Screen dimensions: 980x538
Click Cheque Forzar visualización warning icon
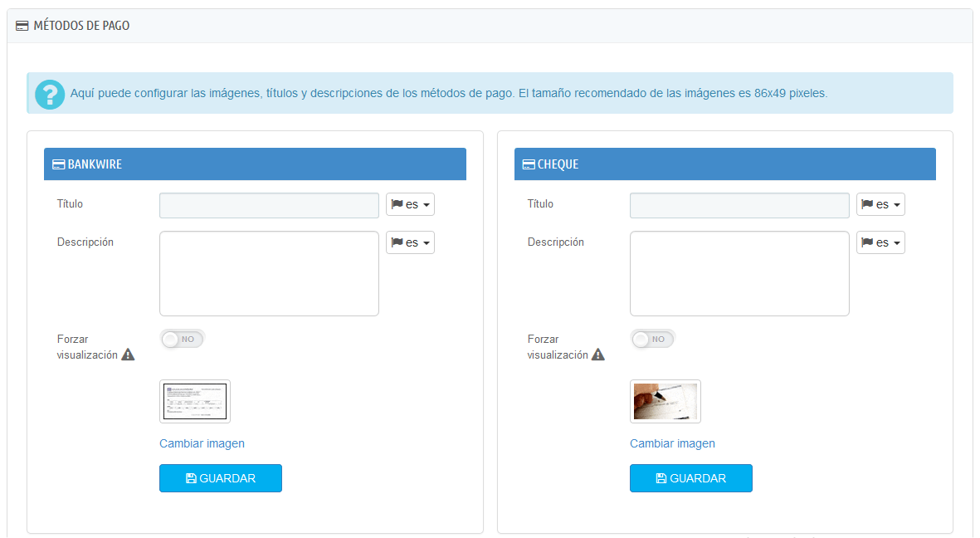point(598,355)
